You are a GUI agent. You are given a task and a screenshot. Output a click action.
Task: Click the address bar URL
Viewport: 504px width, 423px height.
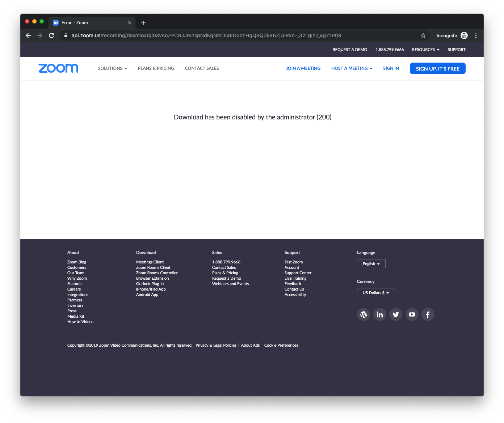click(x=206, y=35)
